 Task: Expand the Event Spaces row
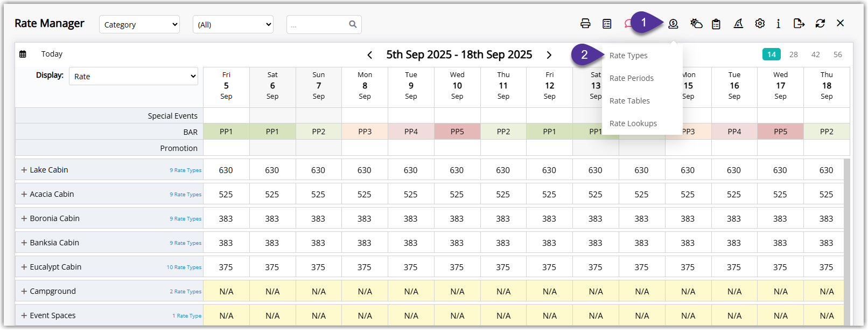(24, 315)
